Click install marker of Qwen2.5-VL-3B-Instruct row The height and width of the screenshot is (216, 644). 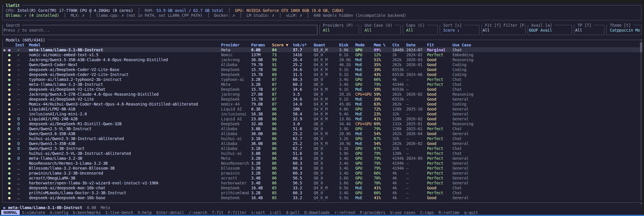19,129
